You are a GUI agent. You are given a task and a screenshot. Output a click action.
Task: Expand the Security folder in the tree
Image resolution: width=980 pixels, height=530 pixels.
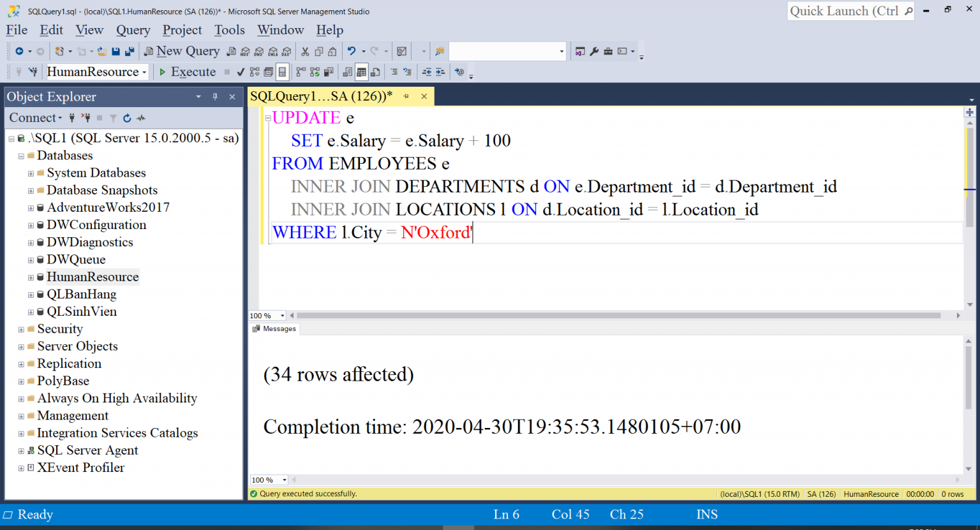(x=21, y=330)
